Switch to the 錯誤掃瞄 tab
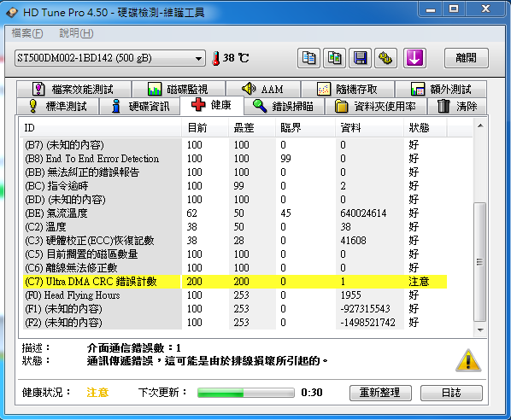 [x=284, y=106]
